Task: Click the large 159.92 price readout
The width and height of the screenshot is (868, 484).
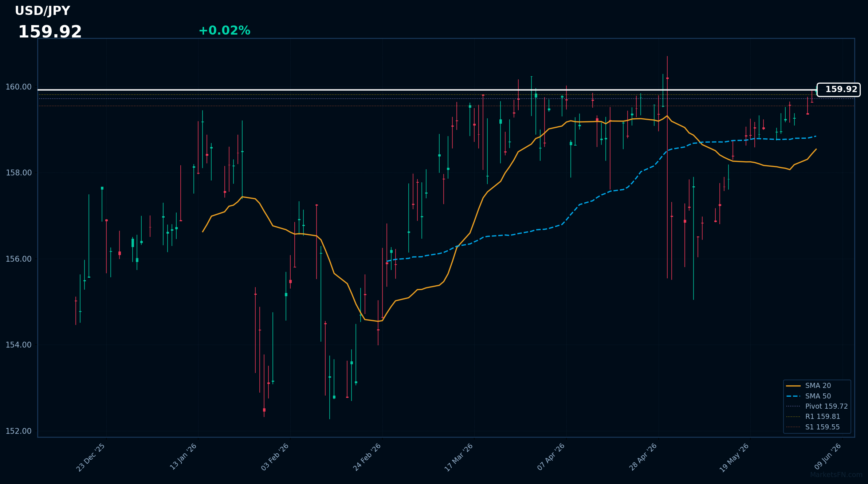Action: 50,32
